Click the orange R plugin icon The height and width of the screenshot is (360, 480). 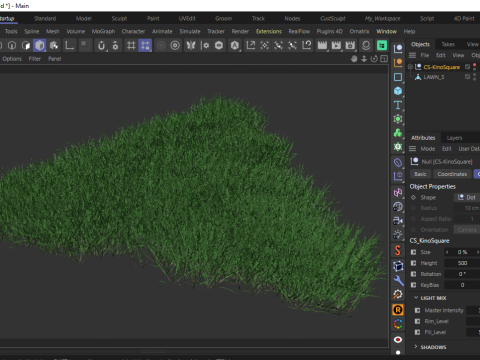(398, 310)
